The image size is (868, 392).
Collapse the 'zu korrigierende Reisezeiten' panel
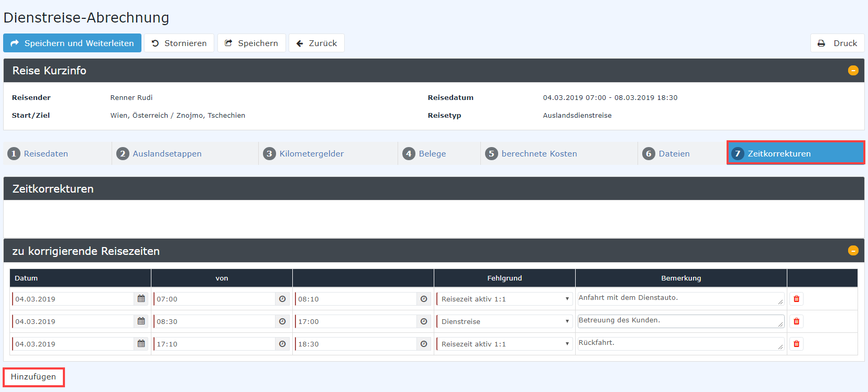pyautogui.click(x=853, y=251)
